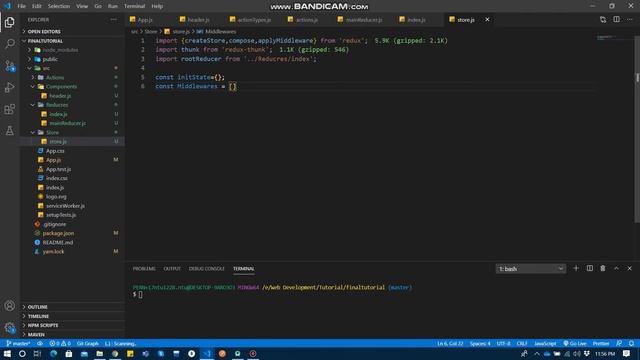Click the Go Live status bar button

tap(575, 343)
